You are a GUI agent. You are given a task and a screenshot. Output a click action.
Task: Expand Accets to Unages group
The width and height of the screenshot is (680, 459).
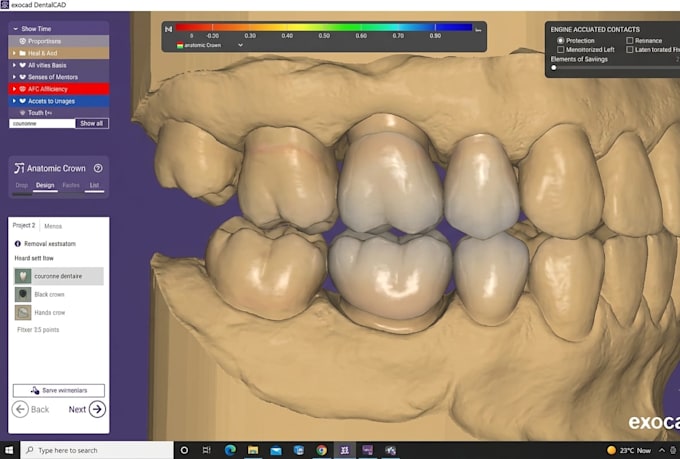14,101
